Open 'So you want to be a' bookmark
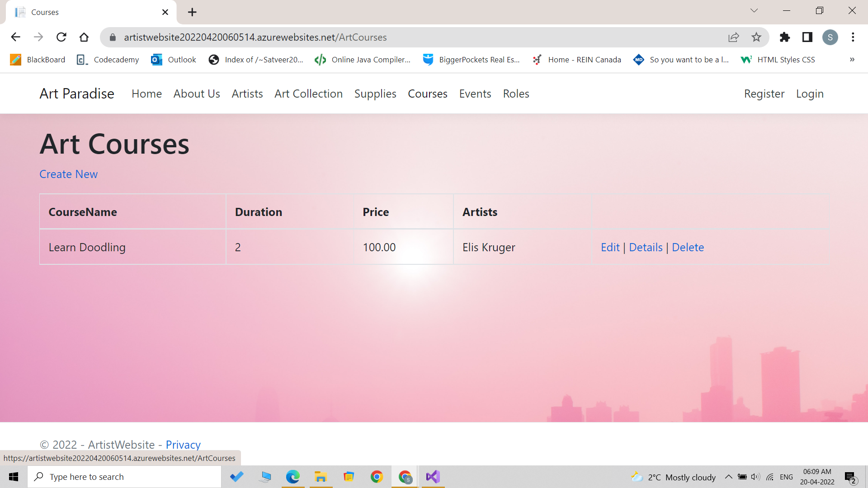Screen dimensions: 868x488 point(681,60)
